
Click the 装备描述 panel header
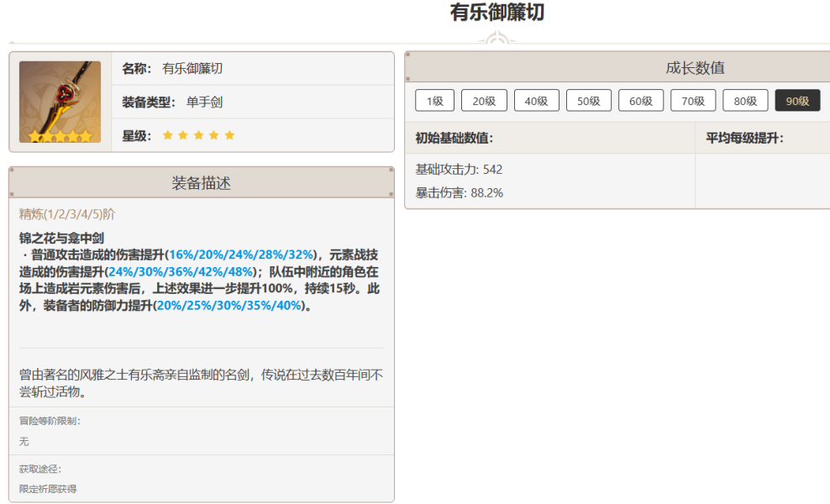click(201, 183)
